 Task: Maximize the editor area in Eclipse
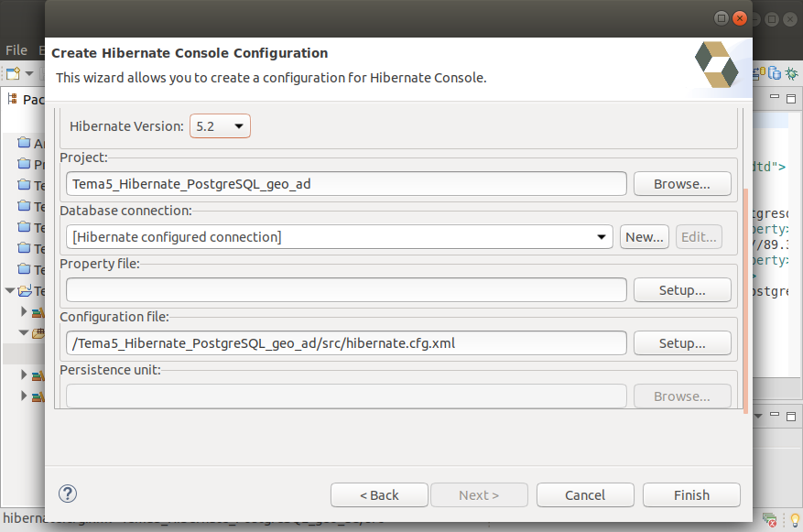(x=791, y=98)
